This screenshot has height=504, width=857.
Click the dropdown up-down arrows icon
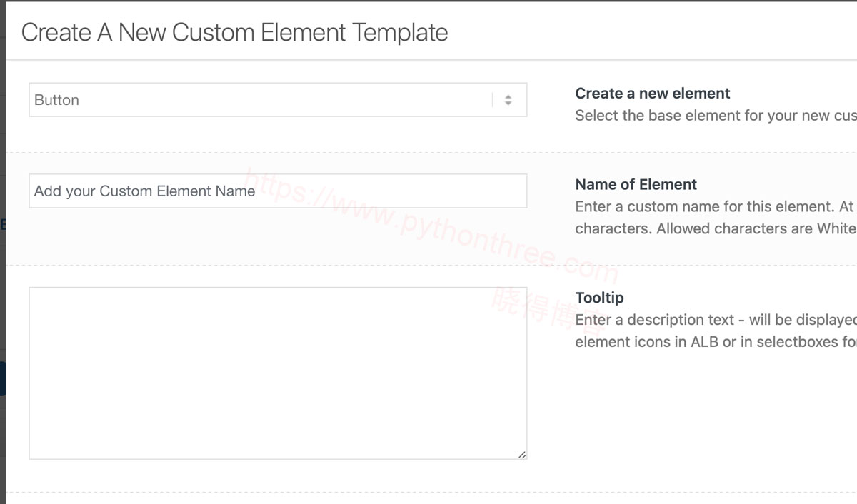pyautogui.click(x=508, y=100)
